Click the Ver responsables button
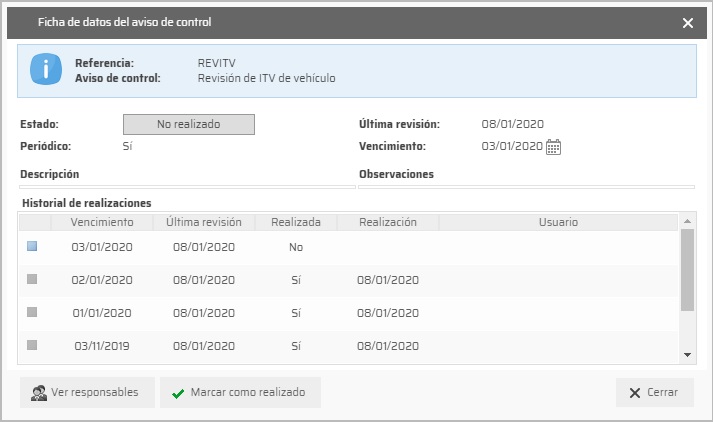Viewport: 713px width, 422px height. (x=87, y=392)
